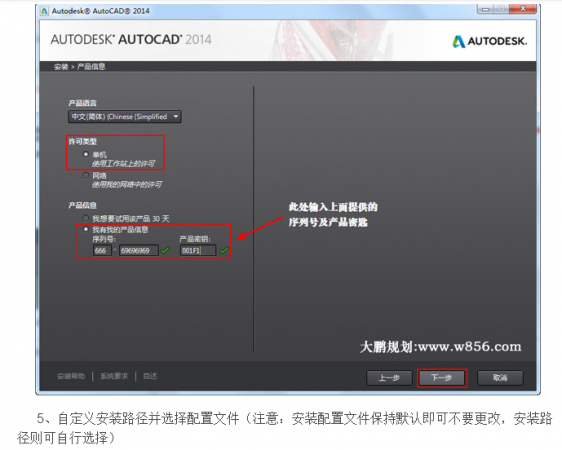Viewport: 562px width, 450px height.
Task: Select 我有我的产品信息 radio button
Action: point(86,229)
